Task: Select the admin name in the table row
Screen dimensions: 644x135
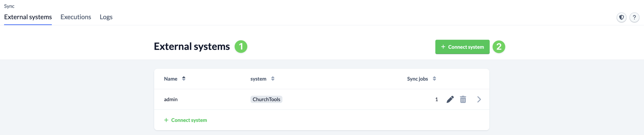Action: 171,99
